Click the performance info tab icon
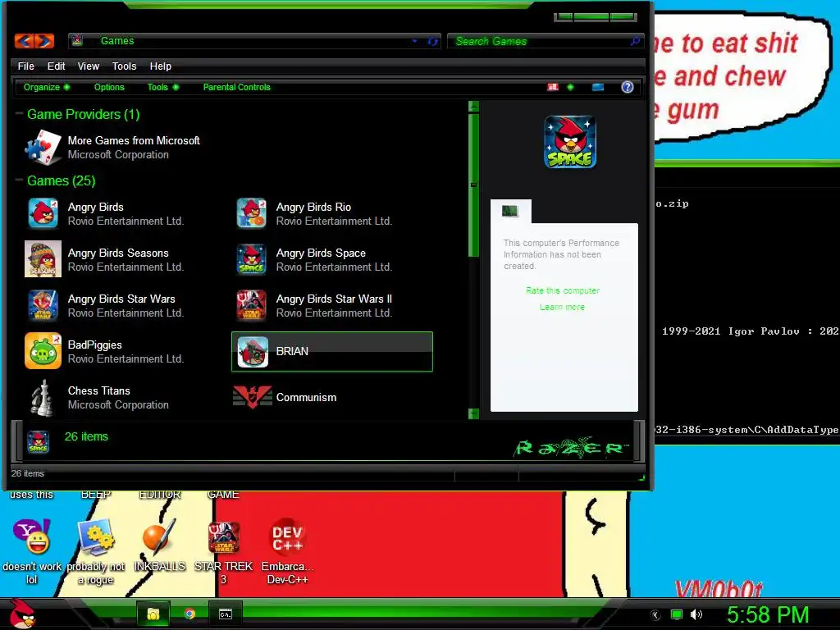The height and width of the screenshot is (630, 840). coord(510,211)
